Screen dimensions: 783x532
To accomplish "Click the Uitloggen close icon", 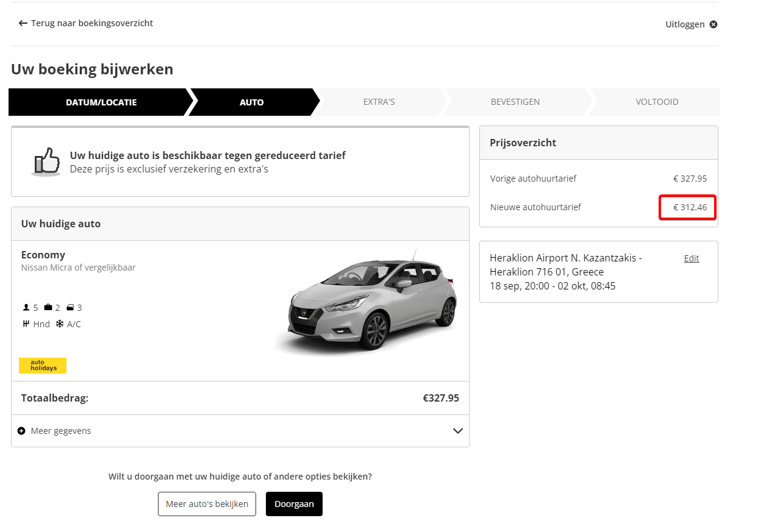I will click(713, 24).
